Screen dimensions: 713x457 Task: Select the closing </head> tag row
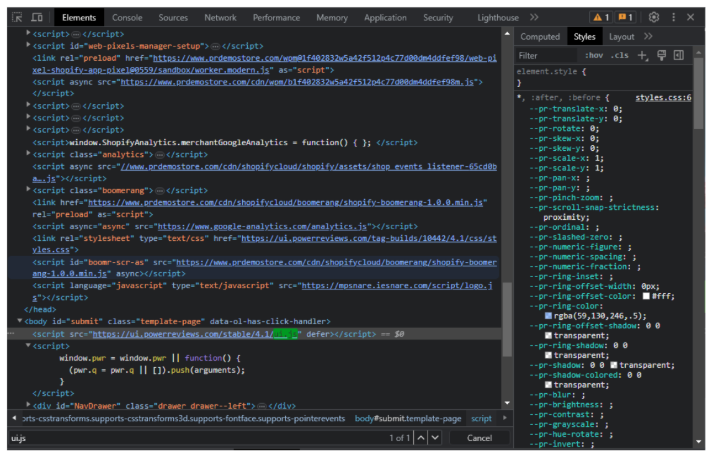[40, 309]
